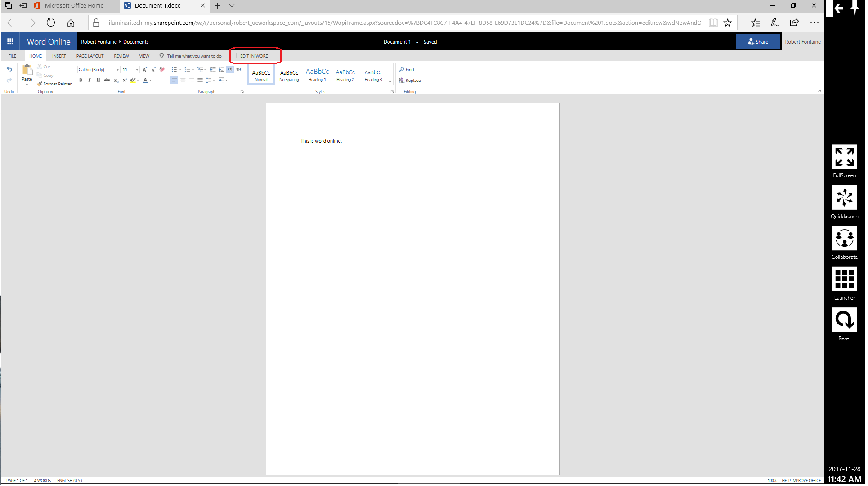Click the Undo arrow icon
Image resolution: width=868 pixels, height=486 pixels.
(9, 69)
